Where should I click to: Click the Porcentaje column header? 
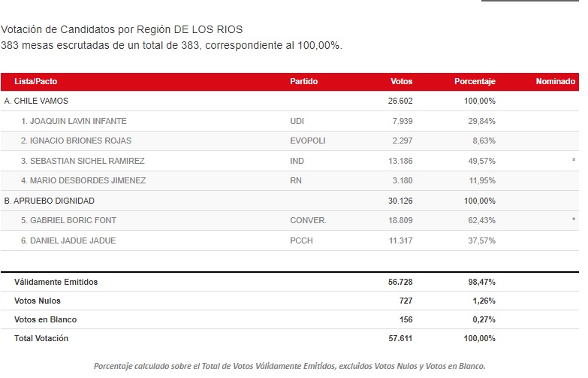(x=475, y=81)
